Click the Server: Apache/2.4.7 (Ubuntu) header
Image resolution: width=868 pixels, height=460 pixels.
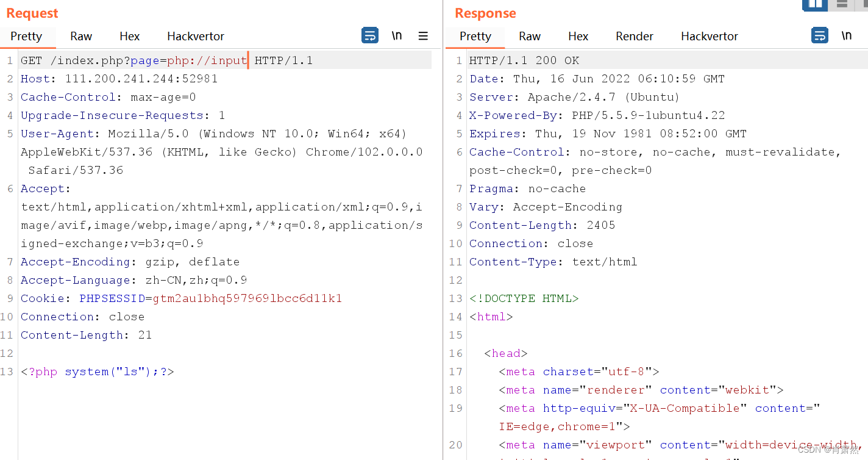pos(574,97)
